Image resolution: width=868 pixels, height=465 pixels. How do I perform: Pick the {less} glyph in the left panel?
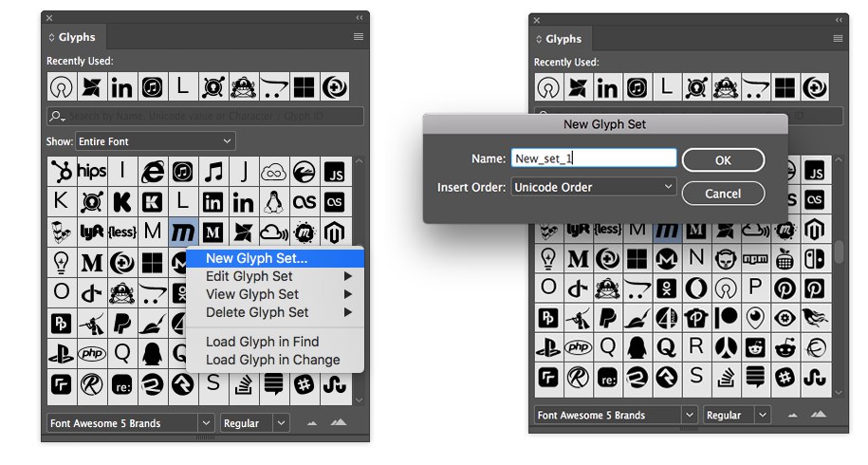tap(122, 232)
